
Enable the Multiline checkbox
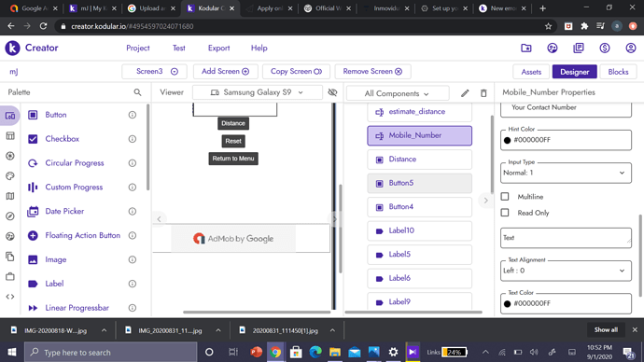(505, 197)
